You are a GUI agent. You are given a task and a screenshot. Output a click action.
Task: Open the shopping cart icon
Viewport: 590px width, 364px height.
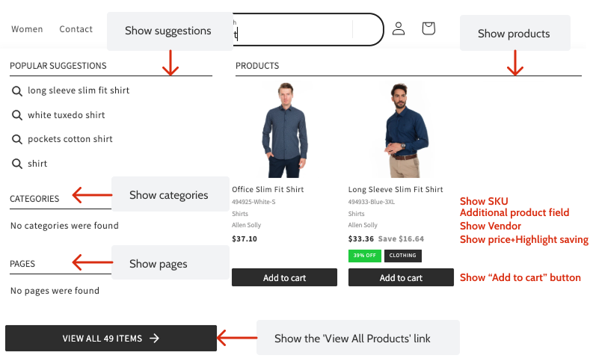(428, 28)
